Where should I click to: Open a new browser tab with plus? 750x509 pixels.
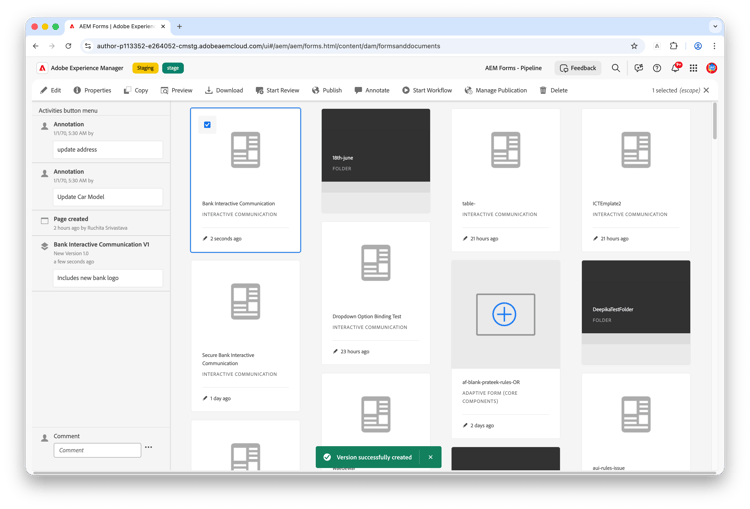point(179,26)
